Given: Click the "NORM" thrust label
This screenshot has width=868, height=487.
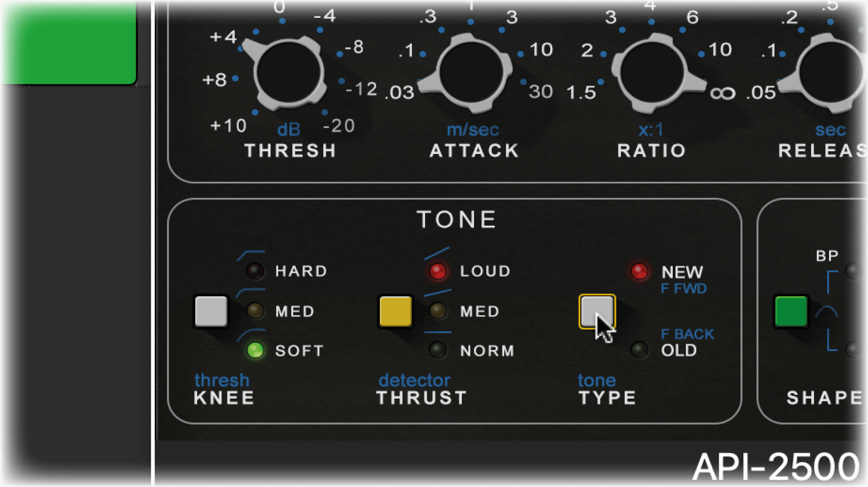Looking at the screenshot, I should 487,351.
